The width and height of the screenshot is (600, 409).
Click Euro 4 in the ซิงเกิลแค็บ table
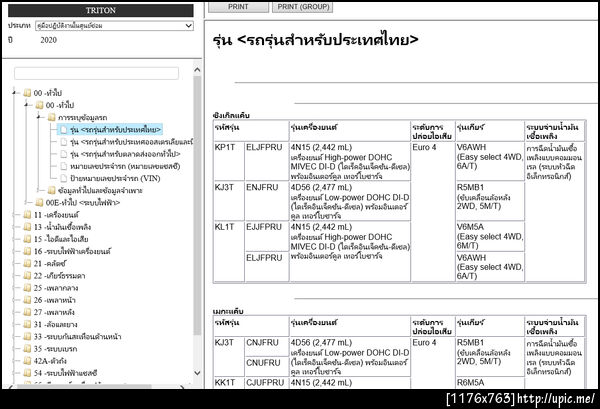tap(424, 148)
